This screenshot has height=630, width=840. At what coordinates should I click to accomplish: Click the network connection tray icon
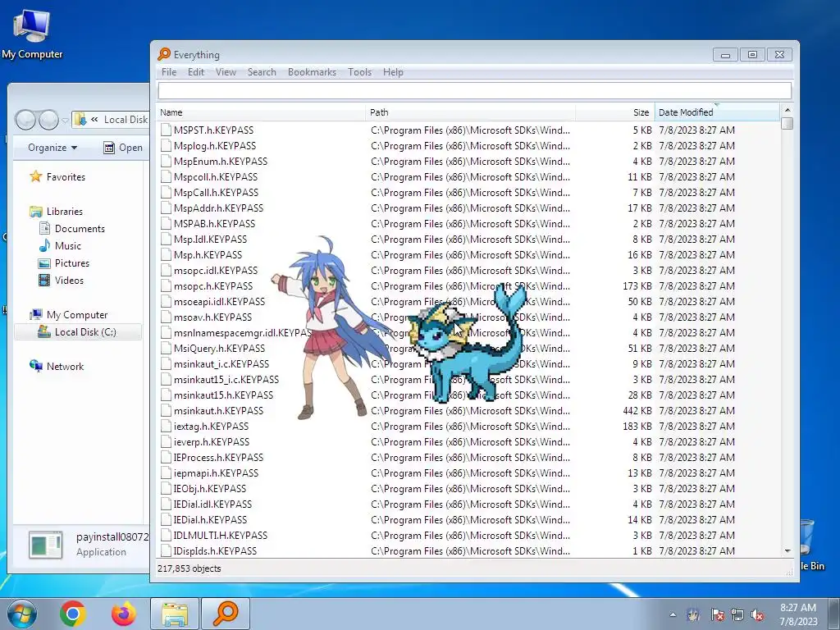pos(737,615)
